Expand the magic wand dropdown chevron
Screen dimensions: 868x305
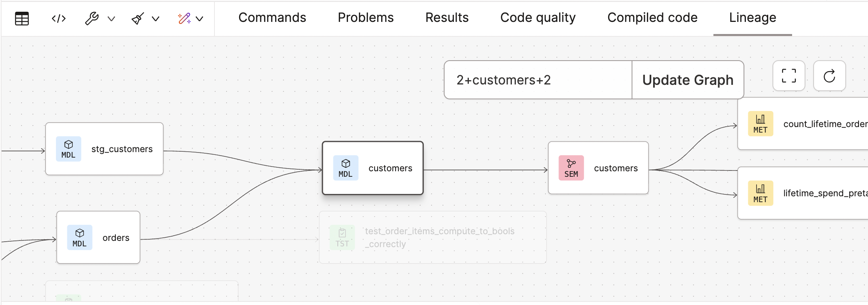[x=200, y=18]
